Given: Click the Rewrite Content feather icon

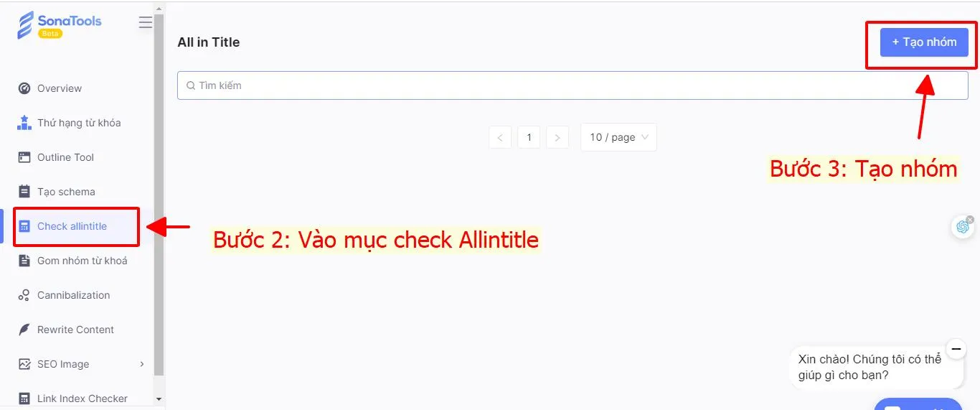Looking at the screenshot, I should pyautogui.click(x=24, y=330).
